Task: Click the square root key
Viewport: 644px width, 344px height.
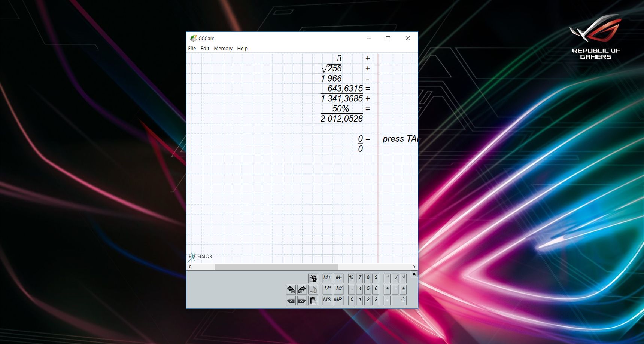Action: (403, 278)
